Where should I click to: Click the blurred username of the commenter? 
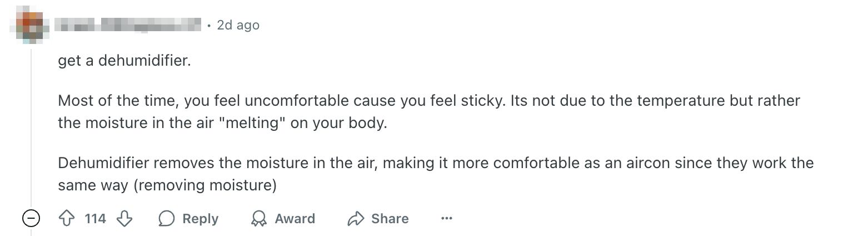128,25
